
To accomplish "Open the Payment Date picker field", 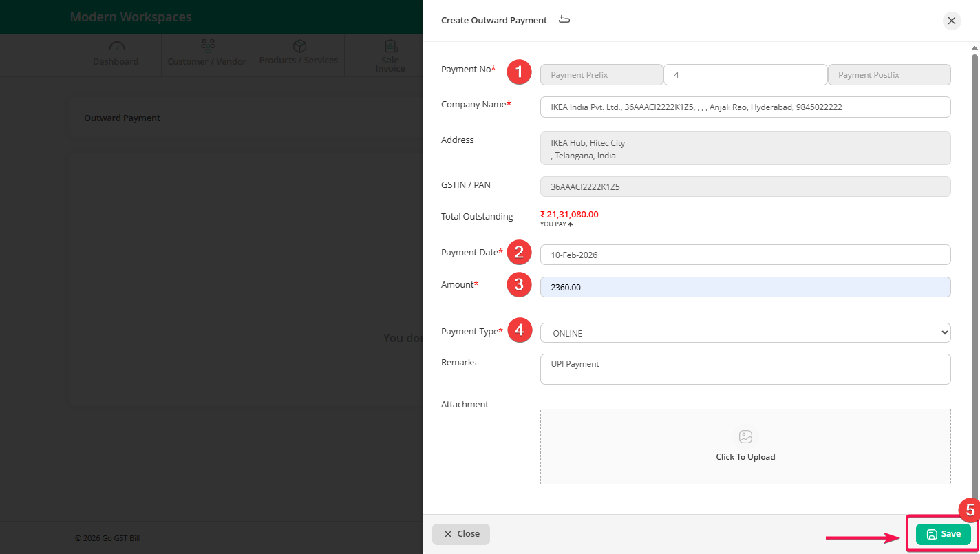I will (x=745, y=255).
